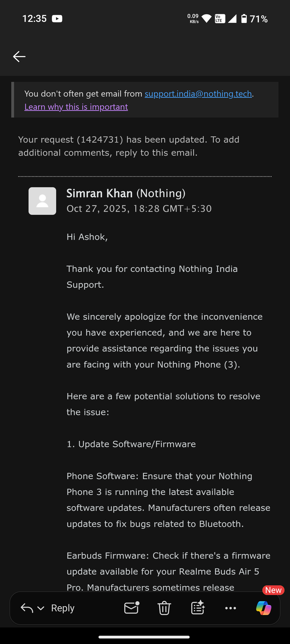The image size is (290, 644).
Task: Launch the Copilot icon
Action: [264, 608]
